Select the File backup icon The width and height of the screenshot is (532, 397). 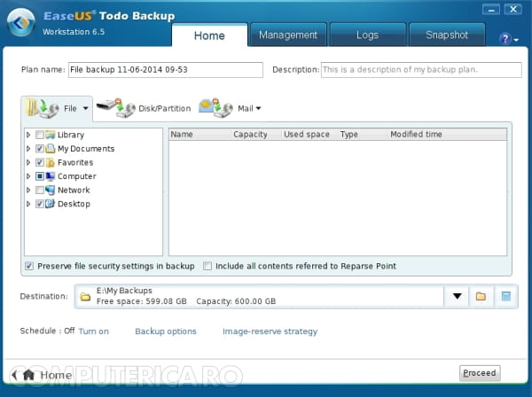coord(43,108)
